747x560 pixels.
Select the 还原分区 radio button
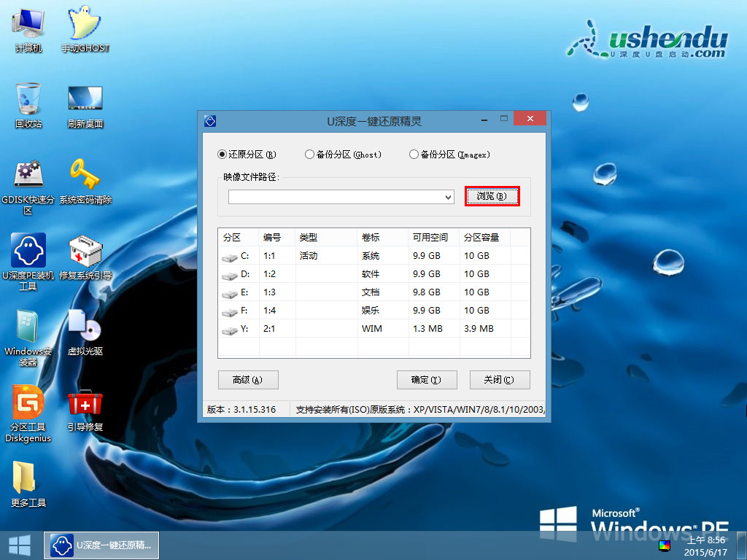coord(221,154)
